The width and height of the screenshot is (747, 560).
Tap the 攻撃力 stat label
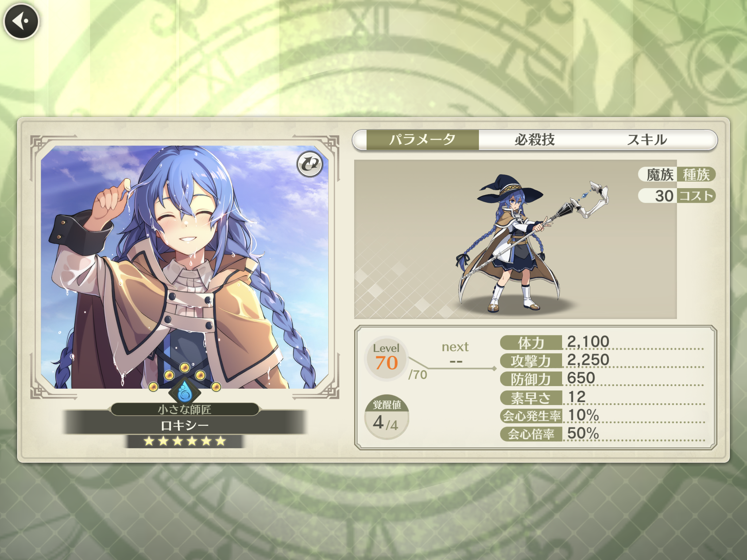tap(531, 361)
